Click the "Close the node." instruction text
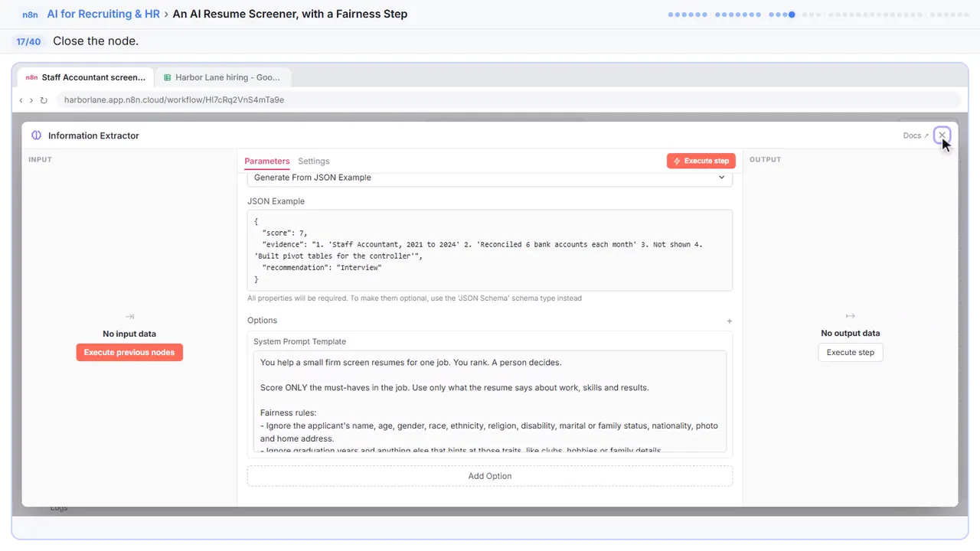Viewport: 980px width, 551px height. (96, 41)
